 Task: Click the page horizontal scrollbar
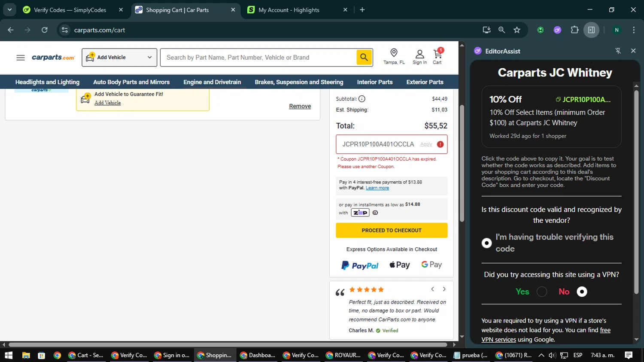point(228,344)
